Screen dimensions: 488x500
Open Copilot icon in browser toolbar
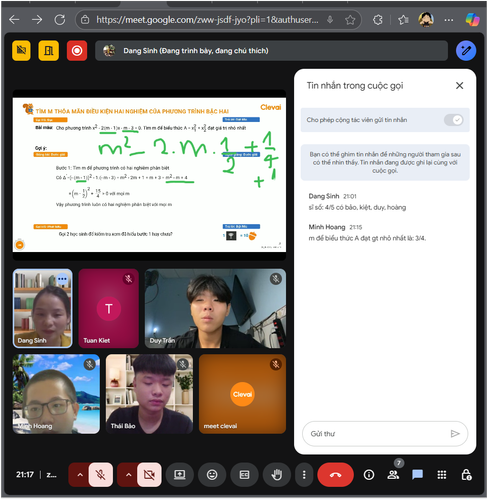pyautogui.click(x=473, y=20)
